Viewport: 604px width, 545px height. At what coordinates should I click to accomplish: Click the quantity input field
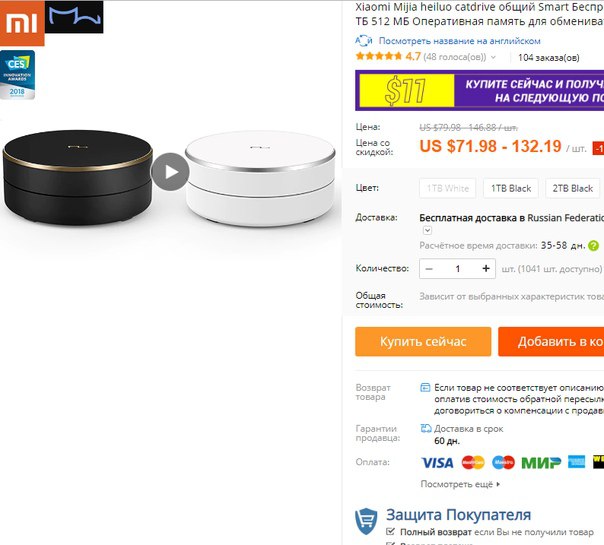pyautogui.click(x=458, y=268)
